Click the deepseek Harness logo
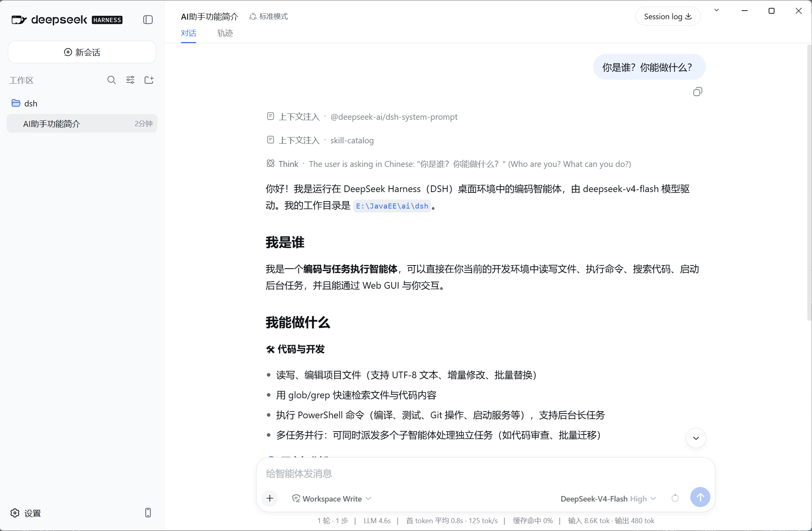This screenshot has height=531, width=812. click(x=67, y=20)
